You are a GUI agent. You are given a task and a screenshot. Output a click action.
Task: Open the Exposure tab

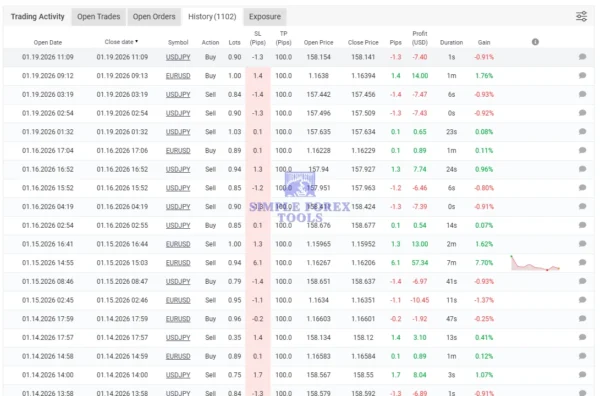[265, 17]
